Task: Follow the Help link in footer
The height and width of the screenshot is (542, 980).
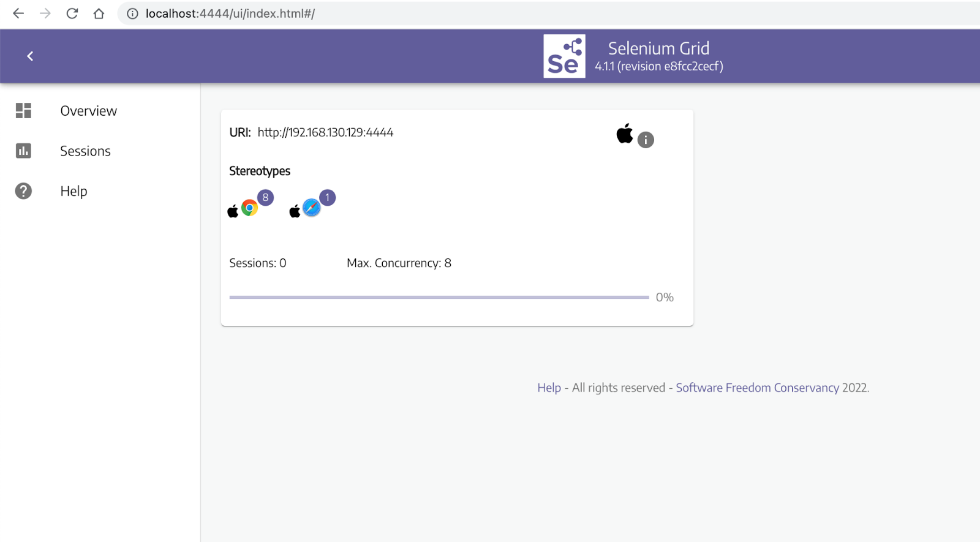Action: click(549, 388)
